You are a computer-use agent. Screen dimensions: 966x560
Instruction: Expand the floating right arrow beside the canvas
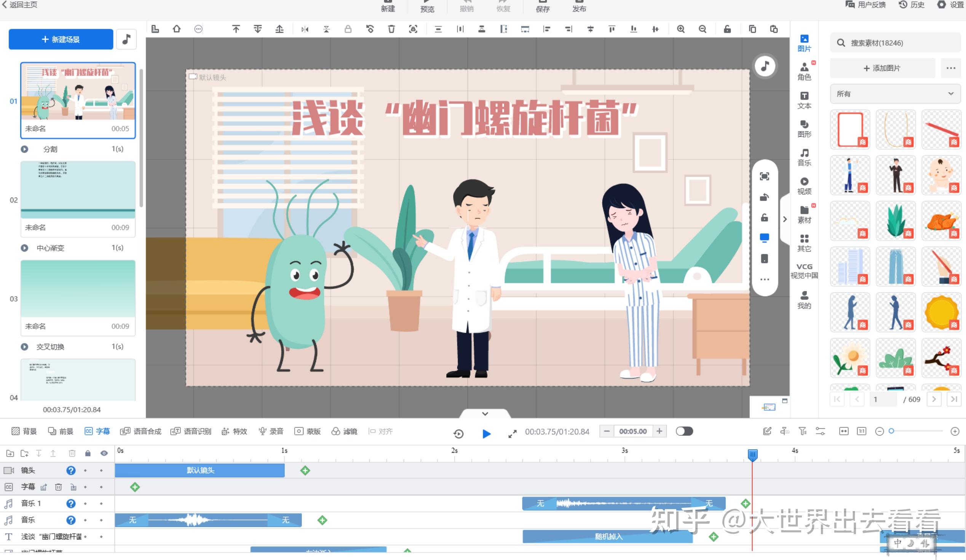tap(785, 219)
